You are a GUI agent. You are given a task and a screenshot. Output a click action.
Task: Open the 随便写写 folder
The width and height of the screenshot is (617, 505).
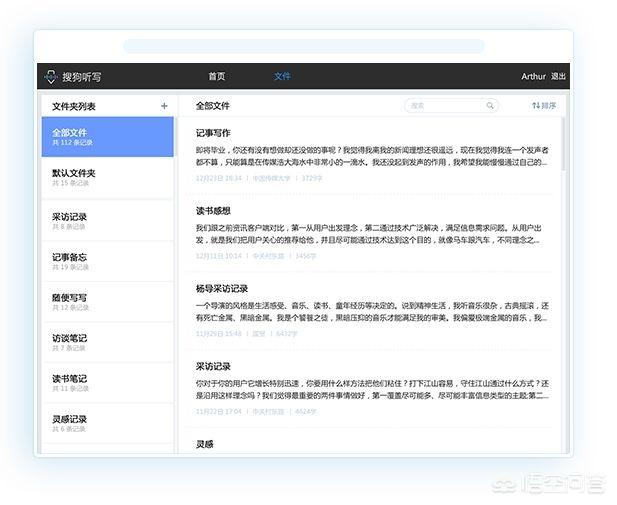(x=107, y=302)
